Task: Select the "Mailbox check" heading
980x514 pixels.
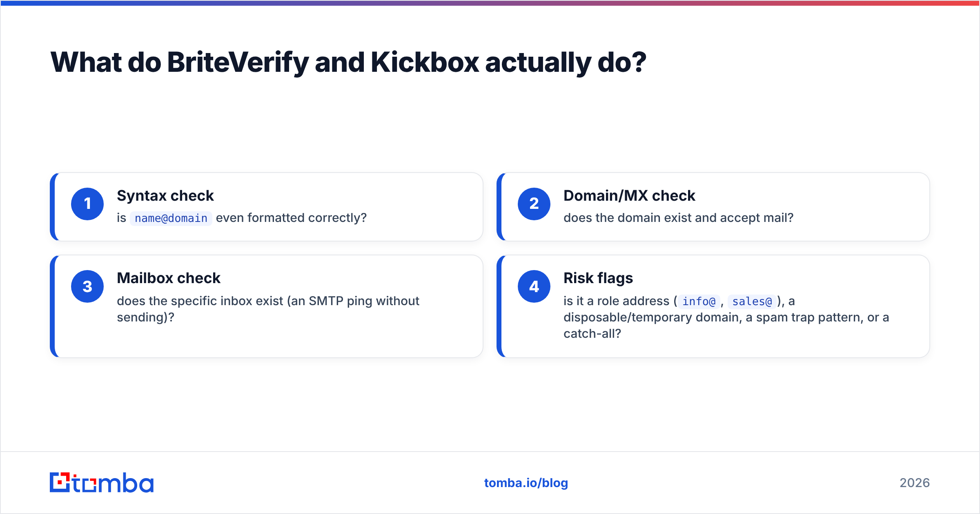Action: 169,278
